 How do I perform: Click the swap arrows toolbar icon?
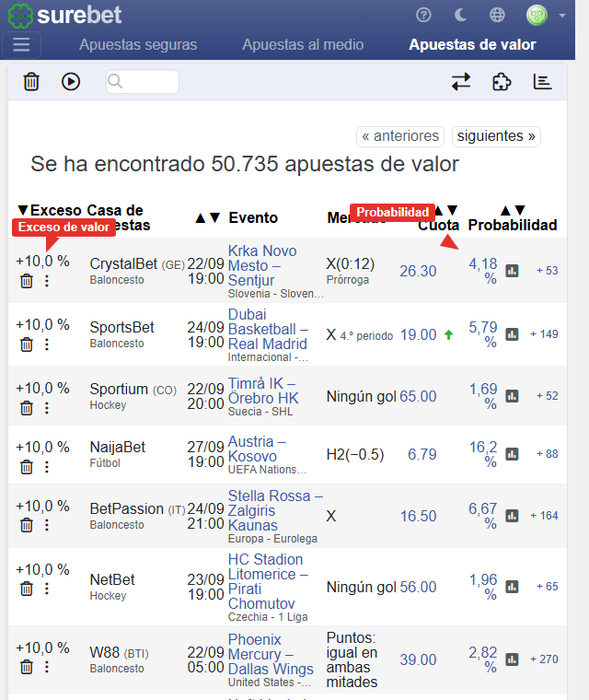pos(461,82)
